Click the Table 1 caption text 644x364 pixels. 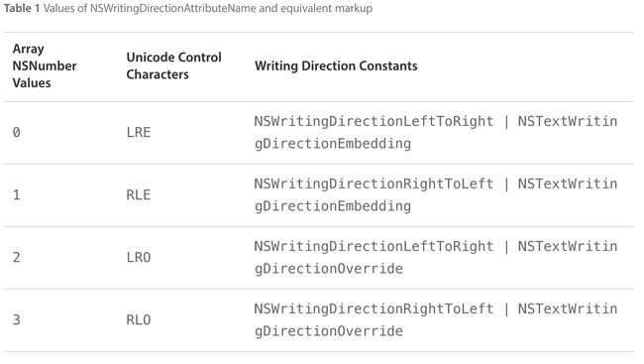(188, 8)
